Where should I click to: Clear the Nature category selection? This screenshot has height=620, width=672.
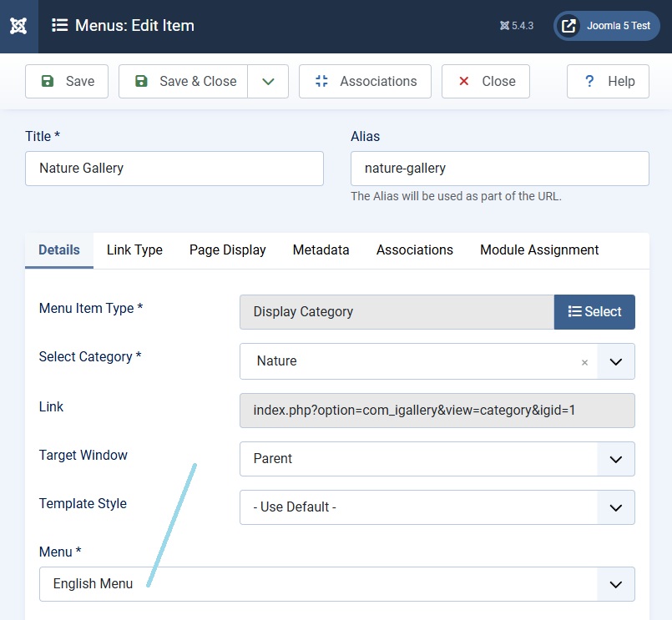pos(584,362)
